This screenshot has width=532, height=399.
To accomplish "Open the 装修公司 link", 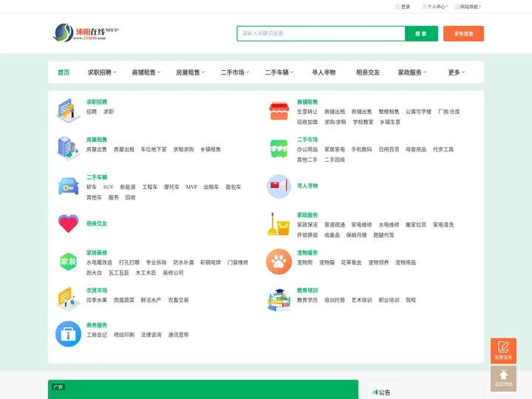I will 174,273.
